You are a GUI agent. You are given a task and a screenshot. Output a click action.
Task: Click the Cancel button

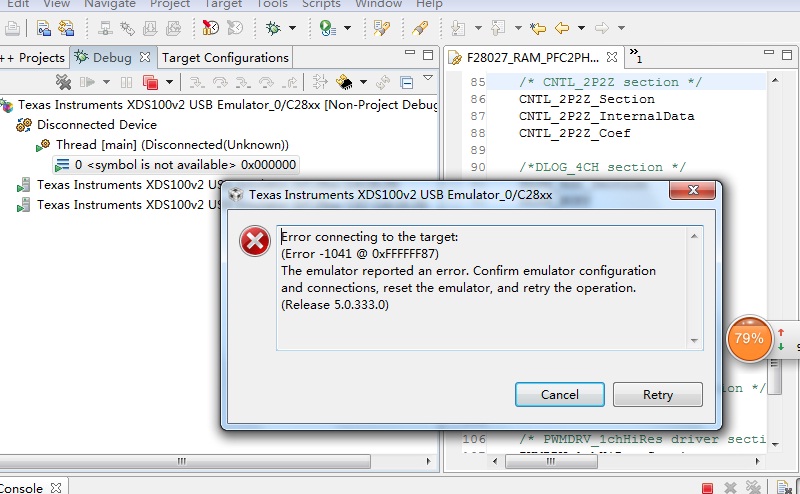coord(560,394)
